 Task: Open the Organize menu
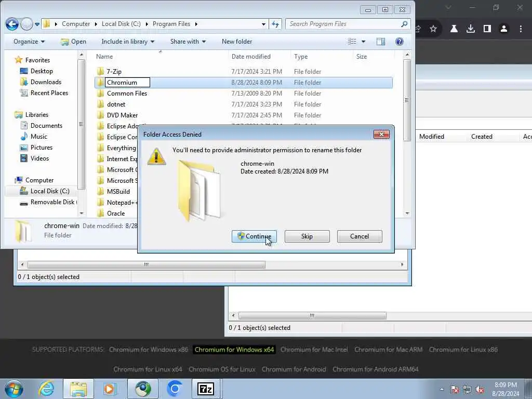click(29, 42)
